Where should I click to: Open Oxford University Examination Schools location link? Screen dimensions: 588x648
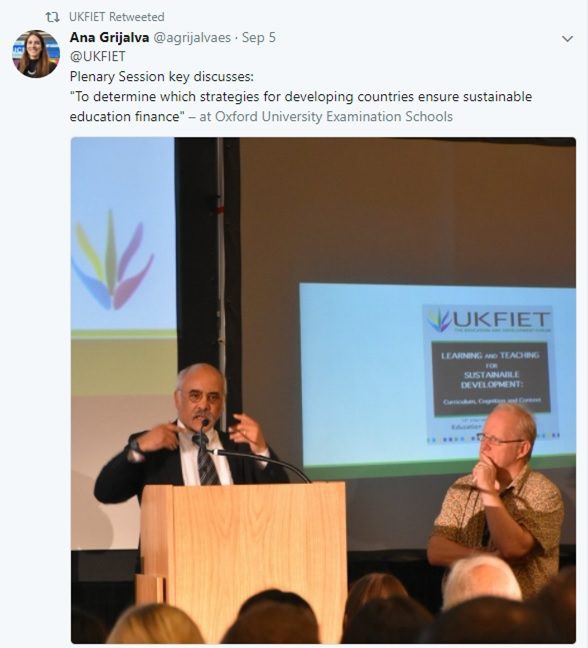(334, 117)
